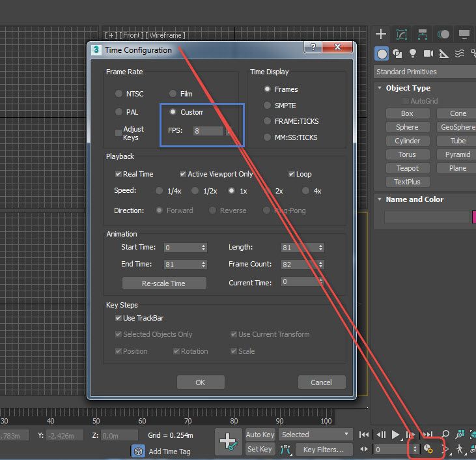The width and height of the screenshot is (476, 460).
Task: Click the Sphere primitive button
Action: (x=408, y=127)
